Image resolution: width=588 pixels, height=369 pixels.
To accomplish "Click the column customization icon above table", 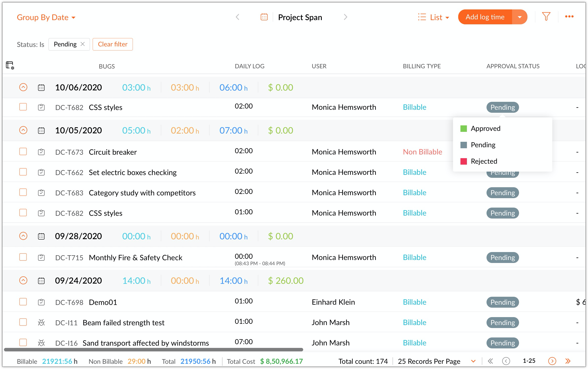I will click(x=10, y=65).
